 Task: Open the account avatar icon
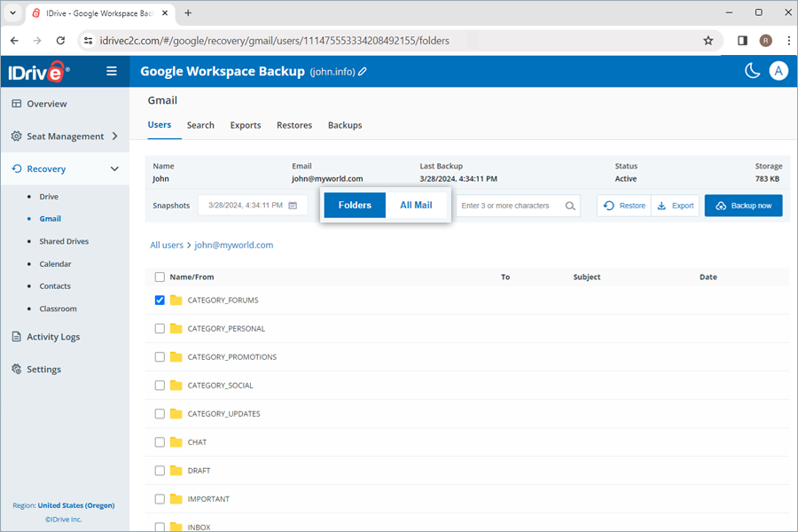coord(778,71)
